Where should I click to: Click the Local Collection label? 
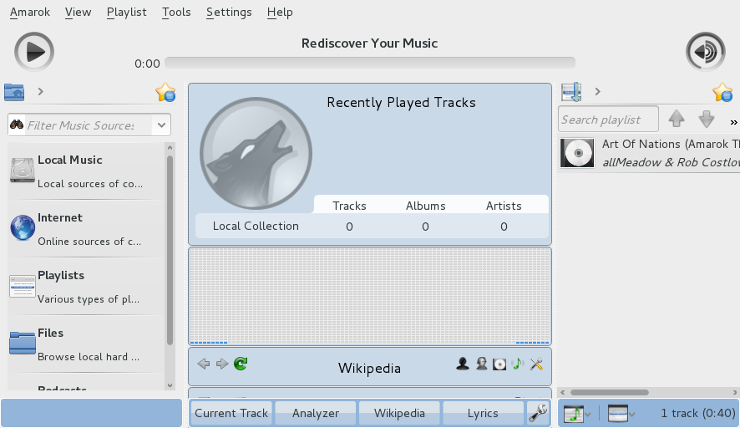255,226
